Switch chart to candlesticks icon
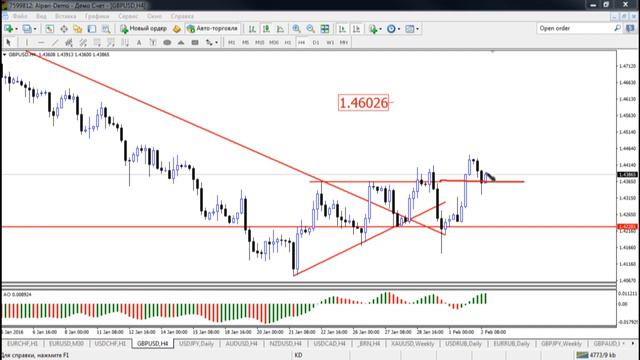 pyautogui.click(x=266, y=29)
